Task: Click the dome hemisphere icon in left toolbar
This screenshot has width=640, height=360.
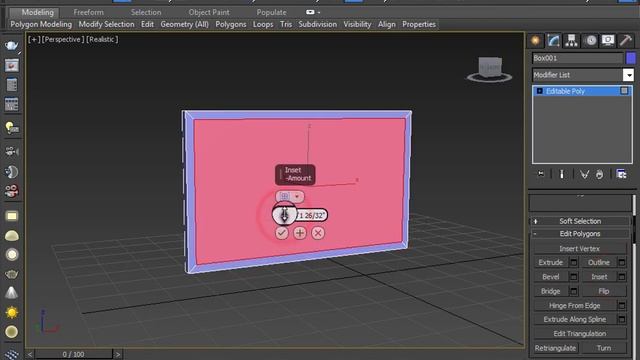Action: (11, 236)
